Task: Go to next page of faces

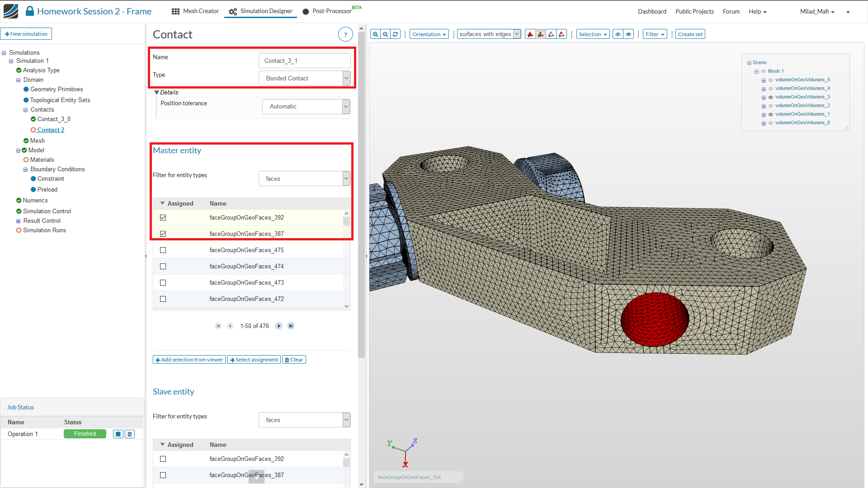Action: pyautogui.click(x=279, y=326)
